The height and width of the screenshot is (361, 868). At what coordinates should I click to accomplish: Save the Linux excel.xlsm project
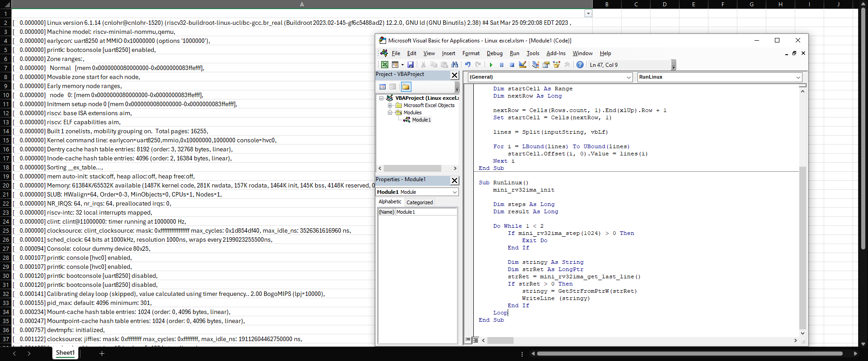coord(410,65)
